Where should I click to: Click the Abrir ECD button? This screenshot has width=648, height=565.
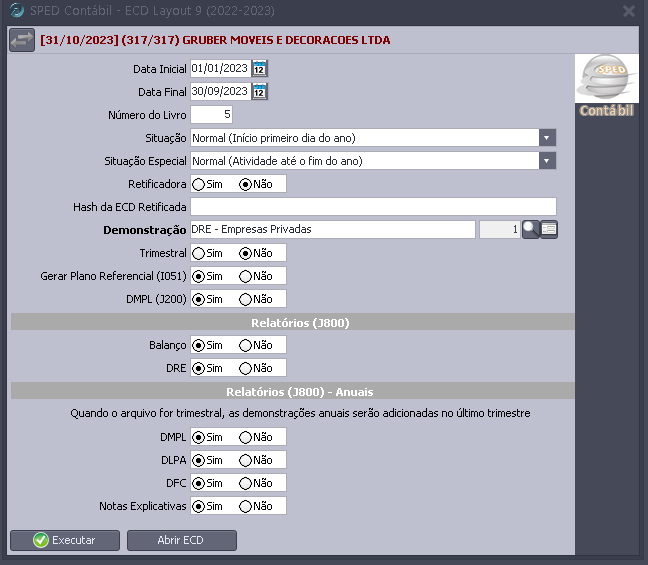pos(182,541)
